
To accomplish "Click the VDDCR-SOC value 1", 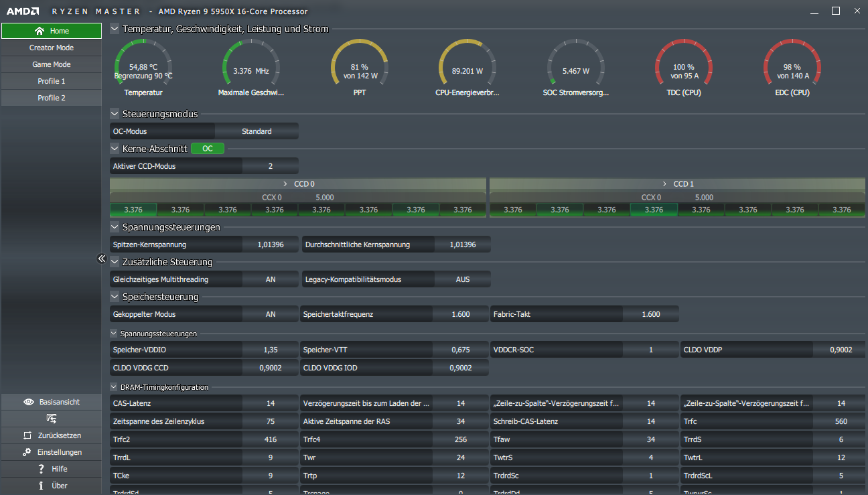I will coord(651,350).
